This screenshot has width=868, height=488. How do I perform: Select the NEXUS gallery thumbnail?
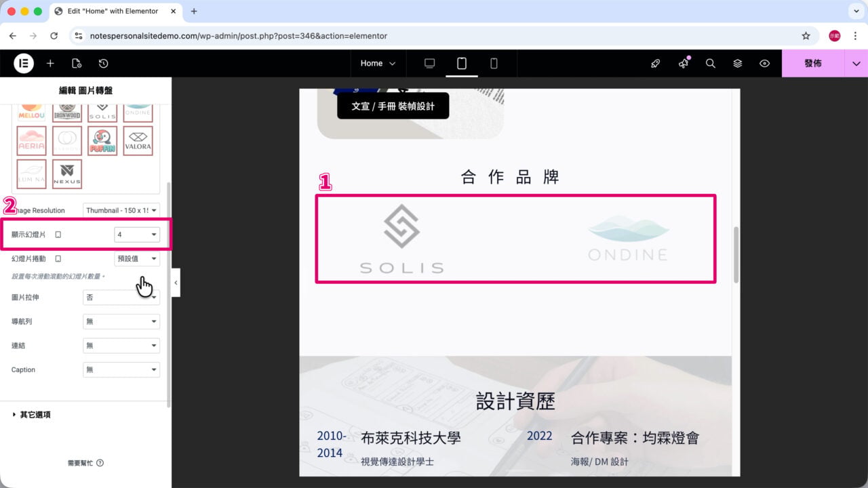[67, 174]
